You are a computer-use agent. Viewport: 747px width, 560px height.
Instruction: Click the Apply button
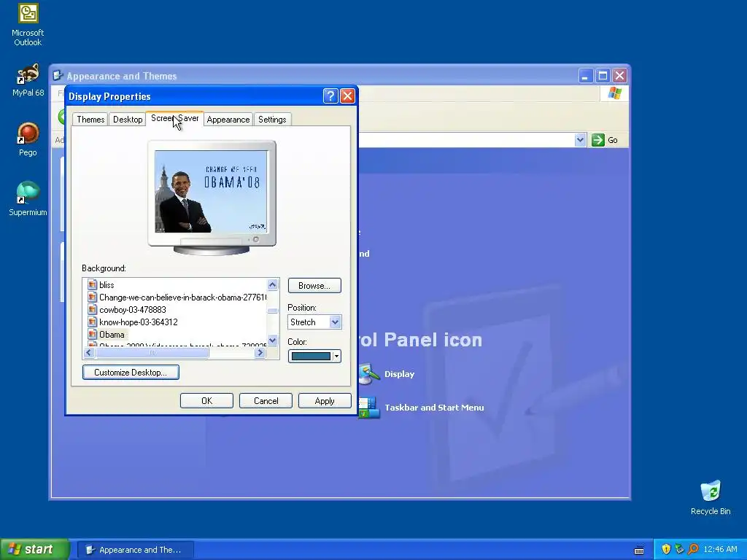click(325, 401)
